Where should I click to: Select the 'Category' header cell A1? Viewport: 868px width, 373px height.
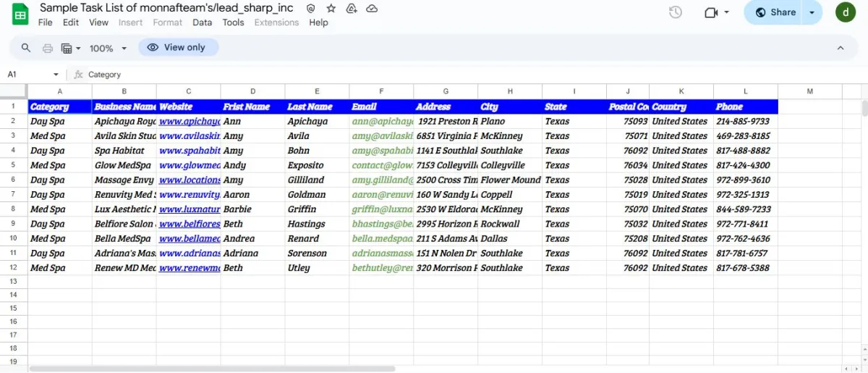[x=60, y=106]
